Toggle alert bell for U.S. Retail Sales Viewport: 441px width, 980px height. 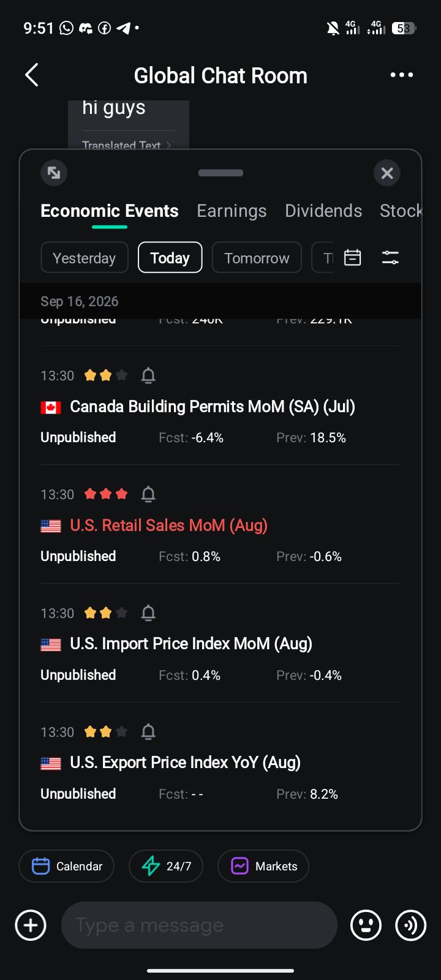pyautogui.click(x=148, y=494)
